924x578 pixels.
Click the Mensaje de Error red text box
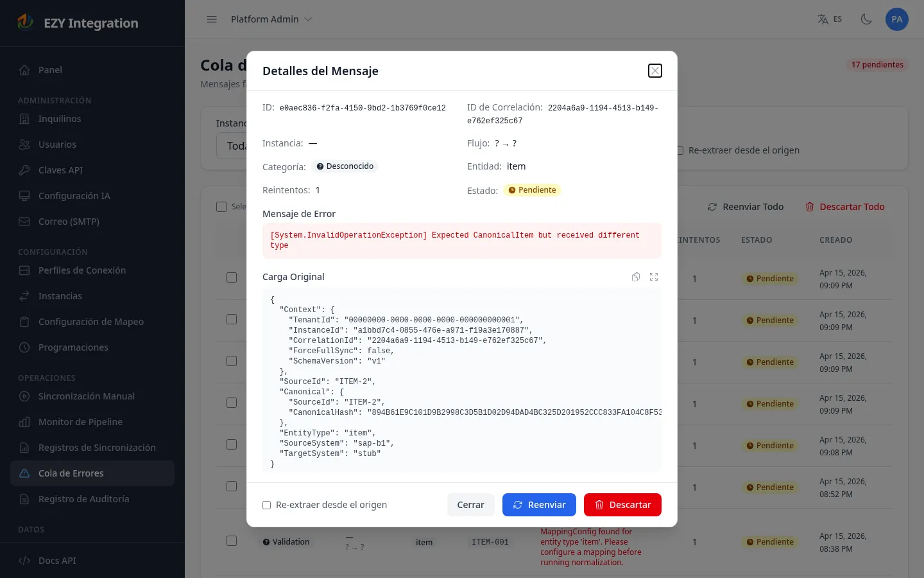tap(462, 241)
